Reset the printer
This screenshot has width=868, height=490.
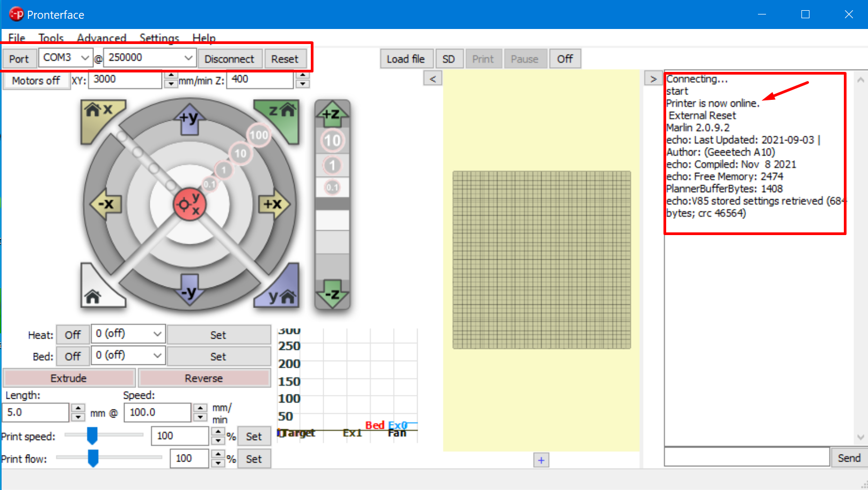(285, 59)
